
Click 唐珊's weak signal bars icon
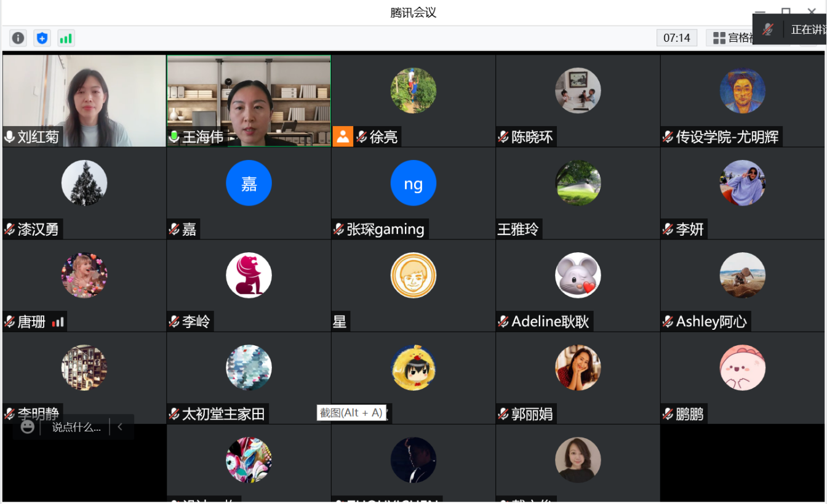[x=58, y=322]
